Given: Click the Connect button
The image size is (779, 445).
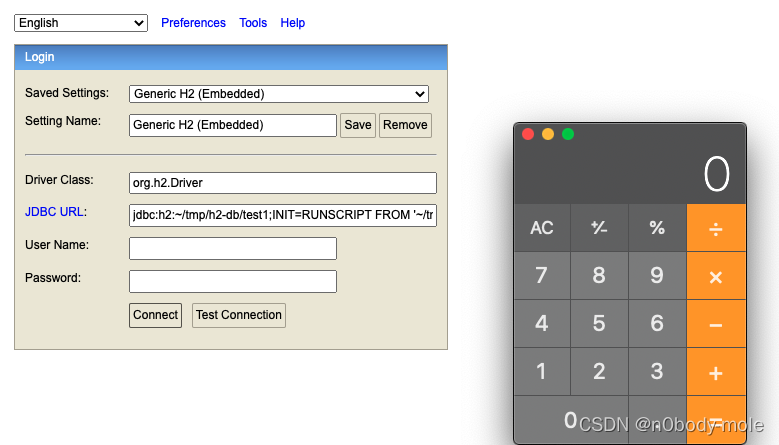Looking at the screenshot, I should pos(156,315).
